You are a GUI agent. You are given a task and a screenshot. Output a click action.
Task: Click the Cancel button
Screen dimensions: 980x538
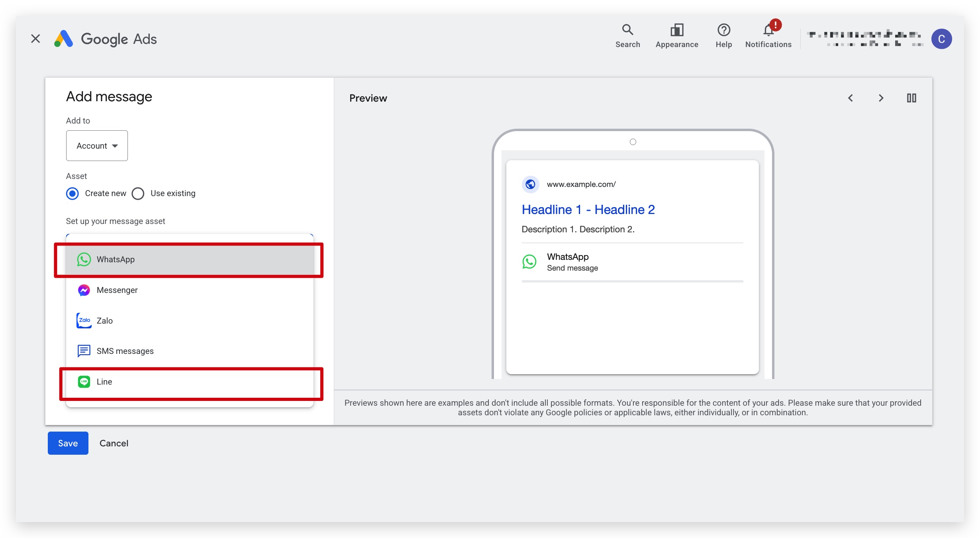[114, 443]
